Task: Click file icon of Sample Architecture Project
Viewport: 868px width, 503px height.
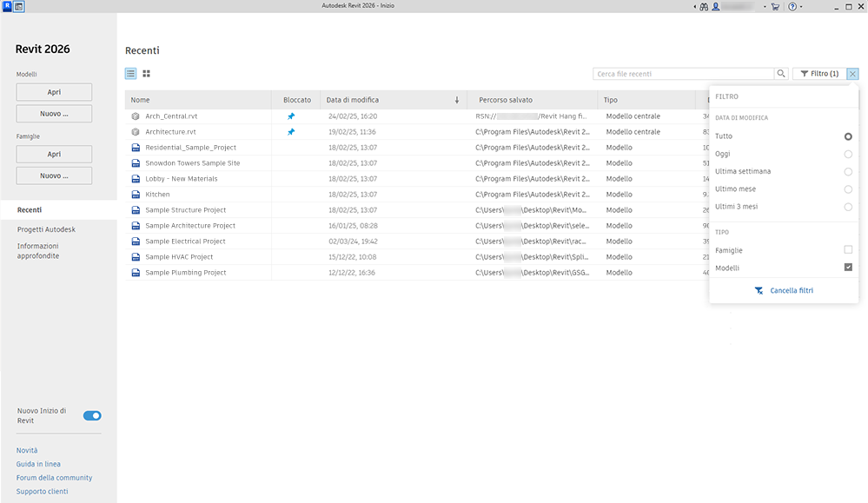Action: [x=136, y=226]
